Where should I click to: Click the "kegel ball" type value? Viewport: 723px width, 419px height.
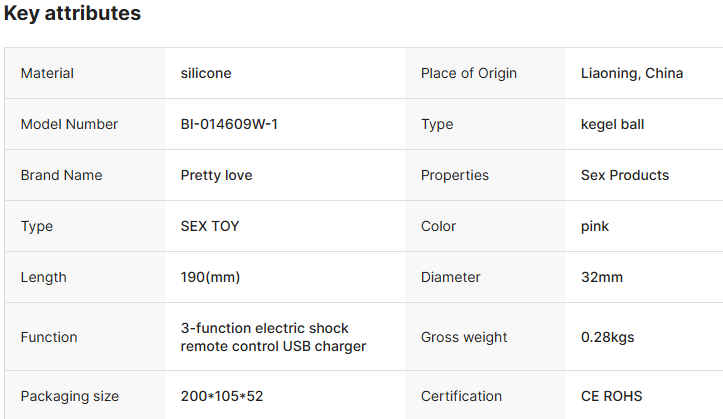pyautogui.click(x=612, y=124)
